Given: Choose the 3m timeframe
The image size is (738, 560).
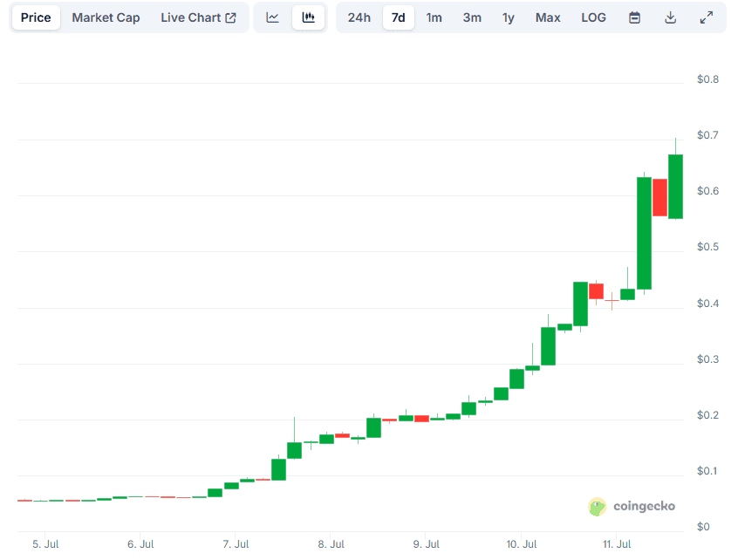Looking at the screenshot, I should (x=472, y=17).
